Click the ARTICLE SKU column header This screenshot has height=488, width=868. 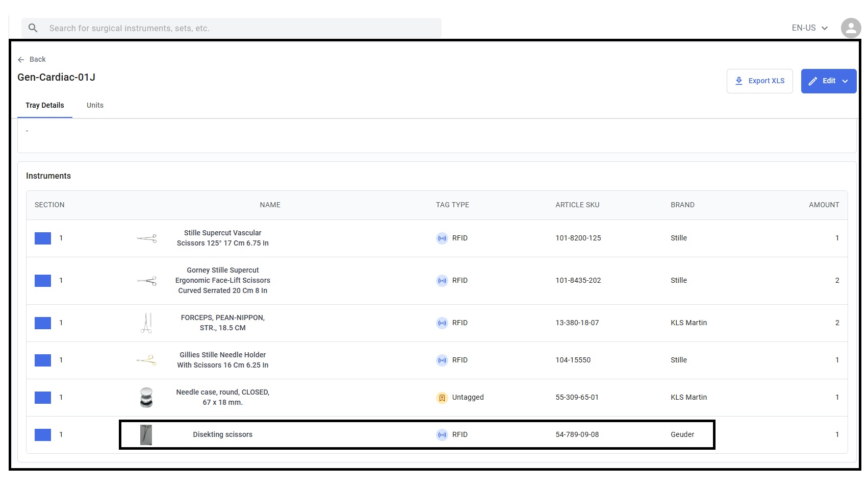click(x=577, y=205)
